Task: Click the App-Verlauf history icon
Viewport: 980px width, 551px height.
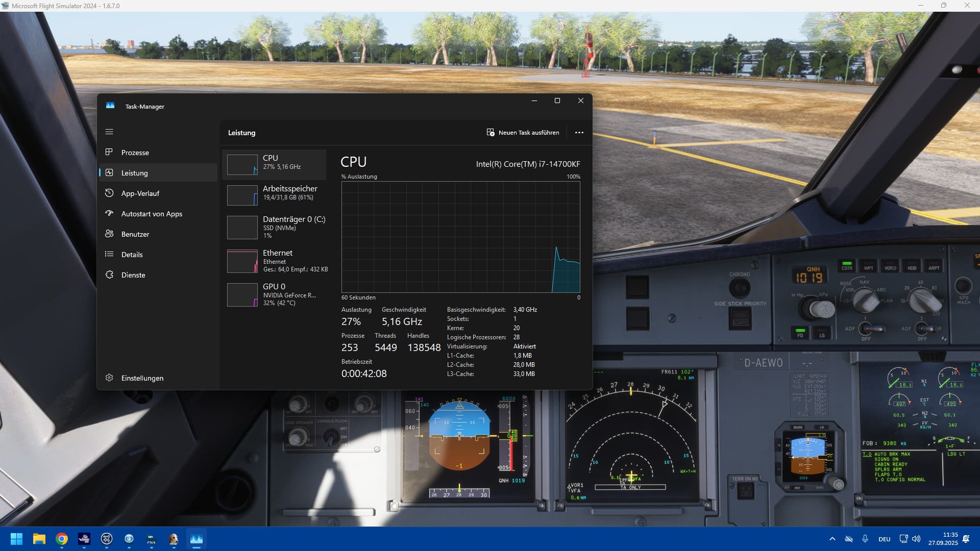Action: point(109,193)
